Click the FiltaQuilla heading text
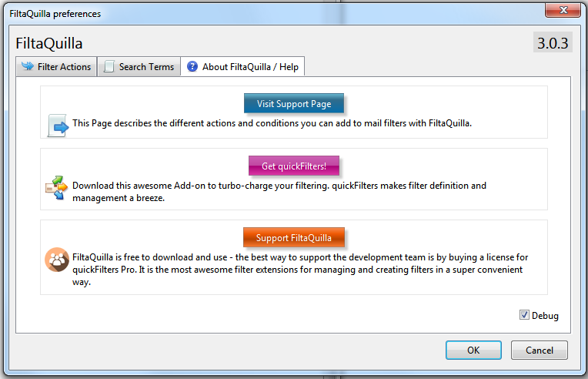This screenshot has width=588, height=379. (x=49, y=44)
